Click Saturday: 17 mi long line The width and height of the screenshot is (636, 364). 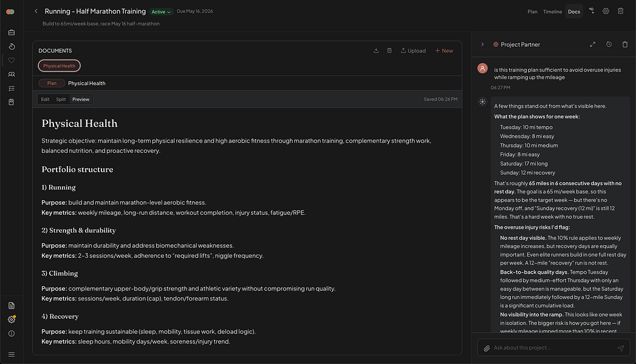pyautogui.click(x=524, y=164)
